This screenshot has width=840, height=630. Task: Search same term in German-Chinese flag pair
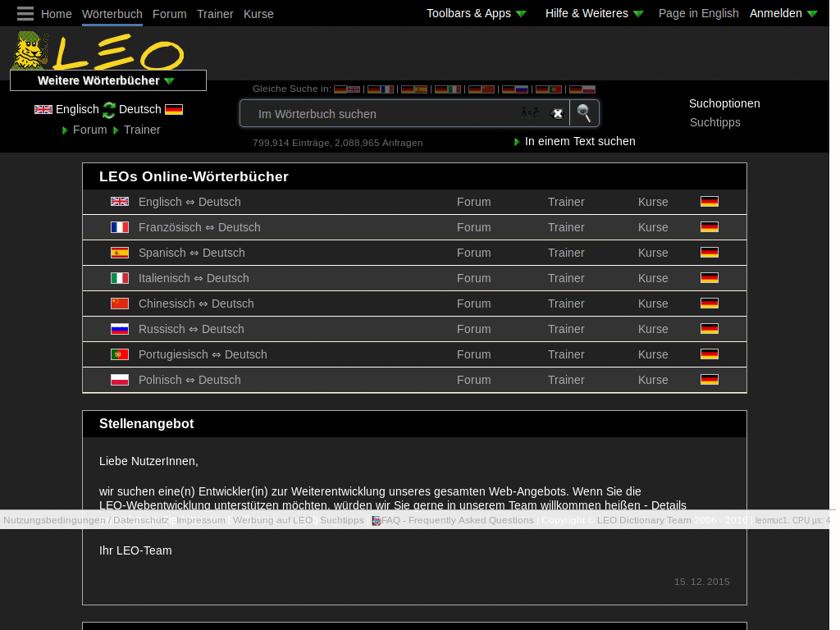(482, 89)
